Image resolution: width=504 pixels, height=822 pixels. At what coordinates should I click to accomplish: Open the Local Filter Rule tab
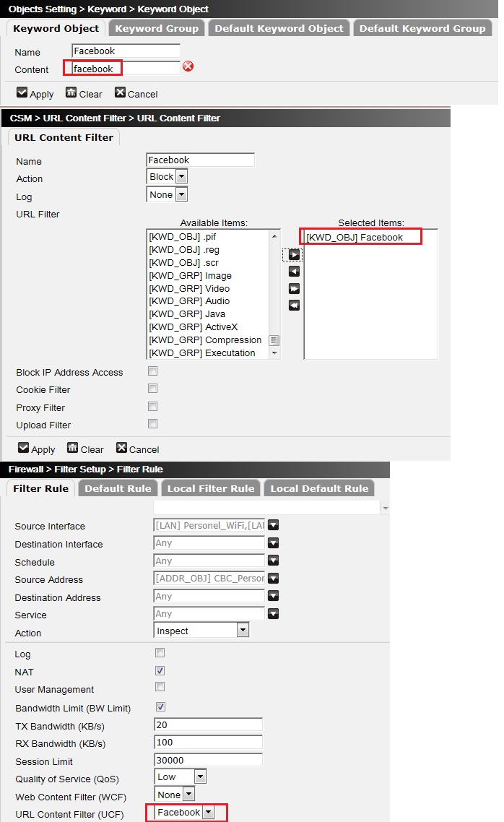[211, 488]
